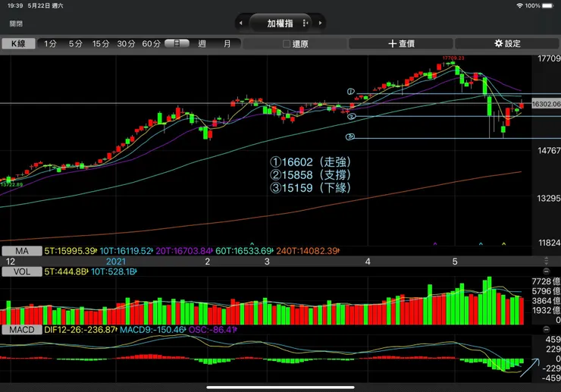Select the 240T:14082.39 moving average value
The width and height of the screenshot is (561, 392).
308,251
